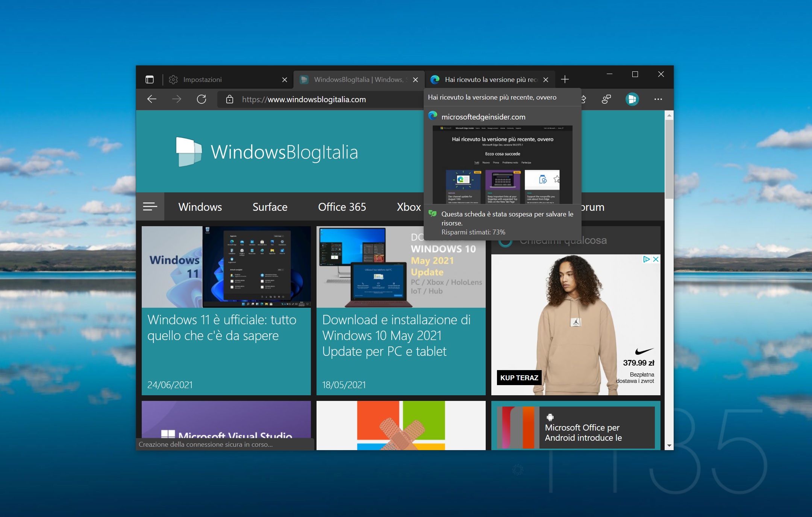Open Microsoft Office per Android article
Viewport: 812px width, 517px height.
(576, 428)
